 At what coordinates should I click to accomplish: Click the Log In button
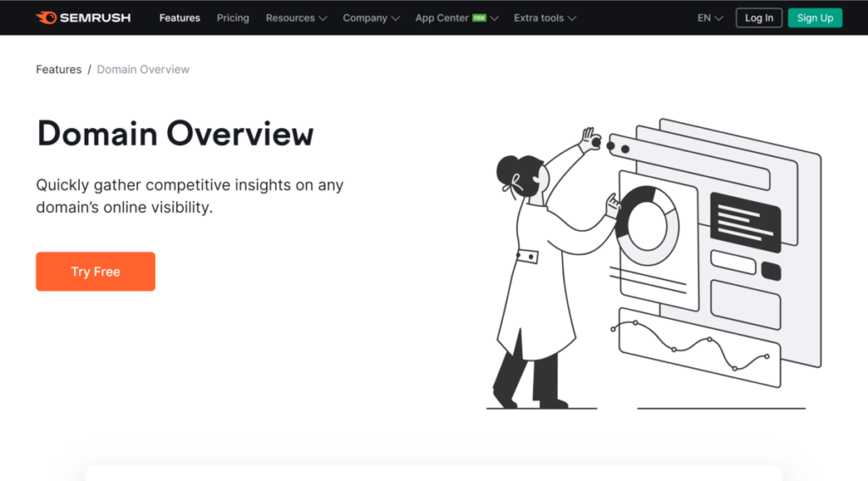(759, 18)
